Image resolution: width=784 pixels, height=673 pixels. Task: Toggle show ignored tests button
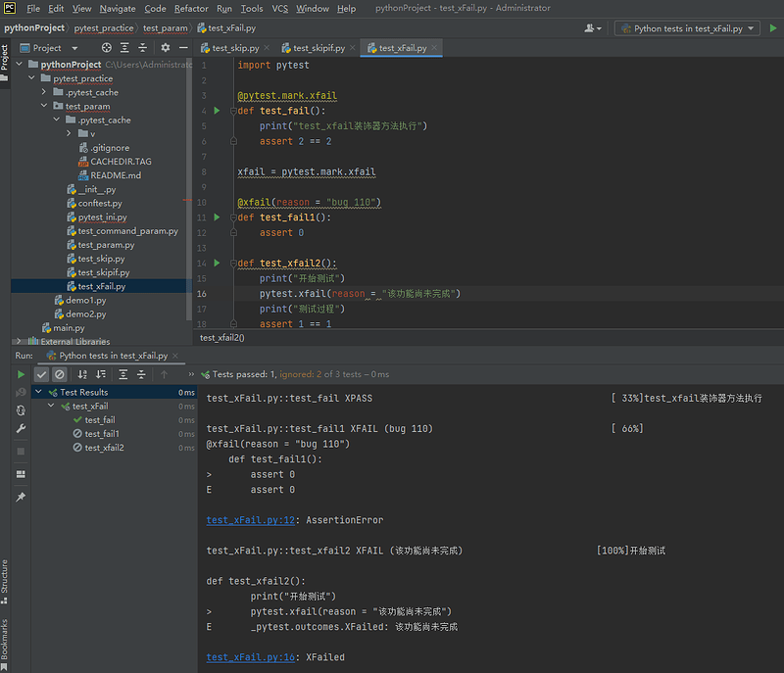point(60,374)
